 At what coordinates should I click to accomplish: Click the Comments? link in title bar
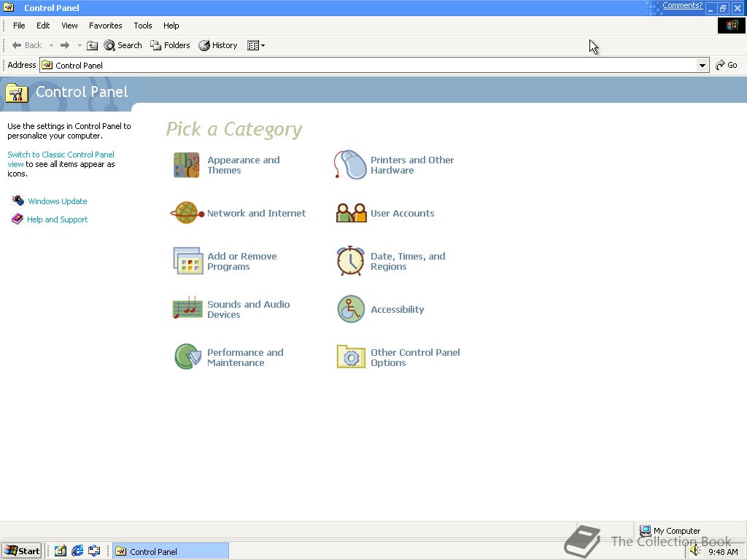[x=682, y=6]
